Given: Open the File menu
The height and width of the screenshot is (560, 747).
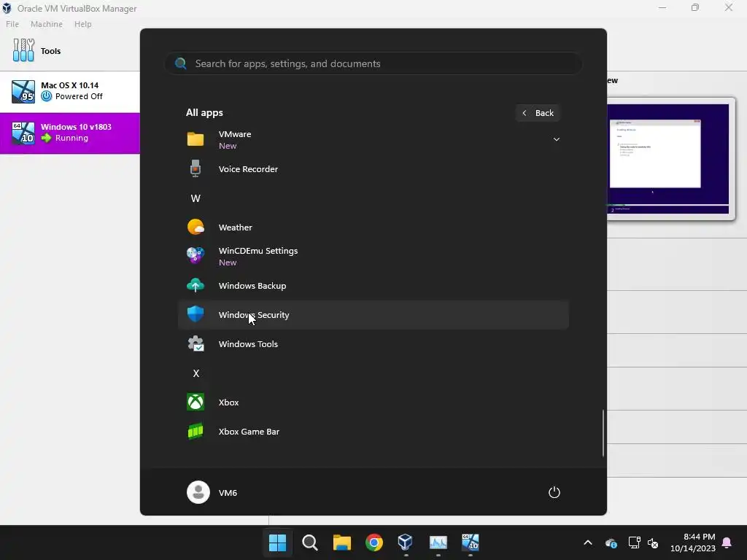Looking at the screenshot, I should pyautogui.click(x=12, y=24).
